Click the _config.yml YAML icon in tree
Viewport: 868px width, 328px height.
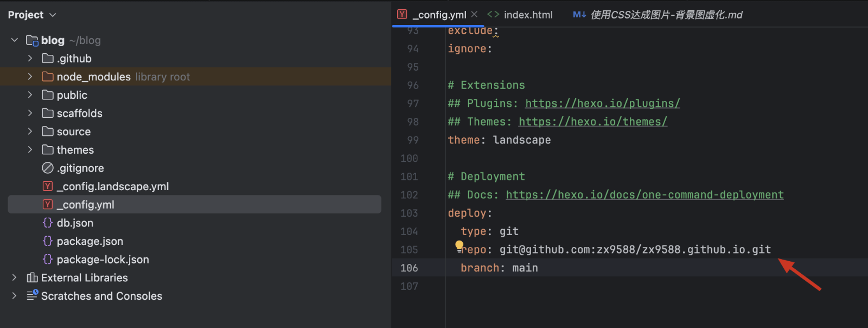tap(48, 205)
